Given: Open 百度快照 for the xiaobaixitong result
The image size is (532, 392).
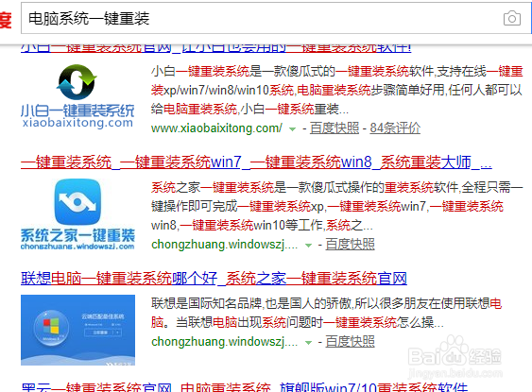Looking at the screenshot, I should click(x=335, y=128).
